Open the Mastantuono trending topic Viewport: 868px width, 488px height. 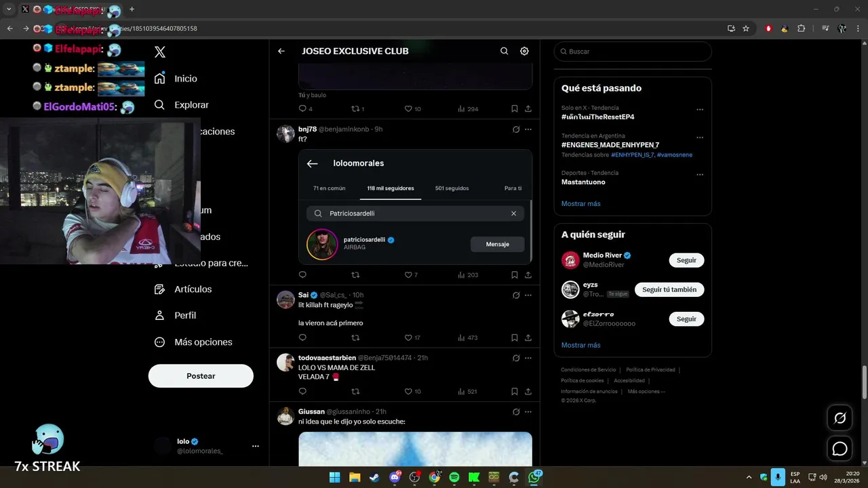coord(583,182)
